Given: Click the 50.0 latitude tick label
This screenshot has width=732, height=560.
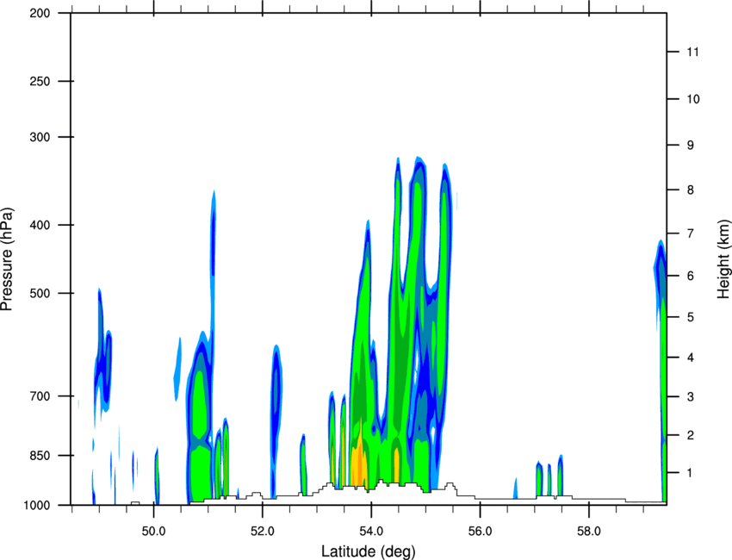Looking at the screenshot, I should pos(153,532).
